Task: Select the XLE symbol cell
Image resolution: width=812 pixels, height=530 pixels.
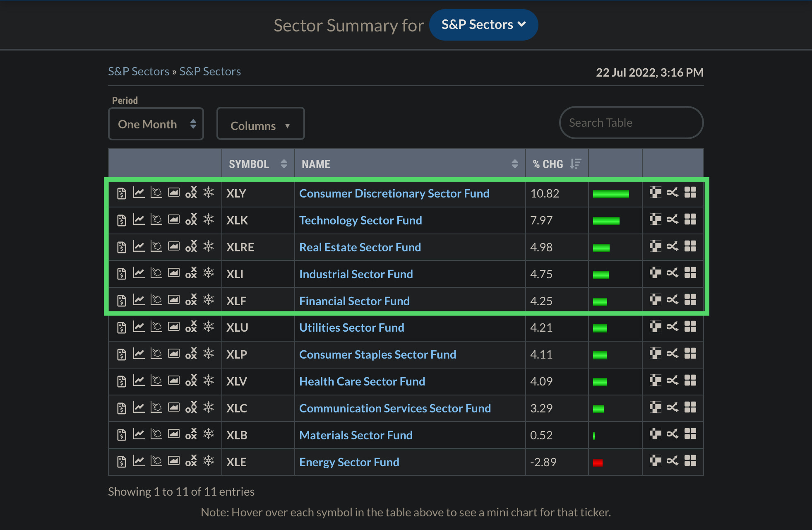Action: click(x=258, y=462)
